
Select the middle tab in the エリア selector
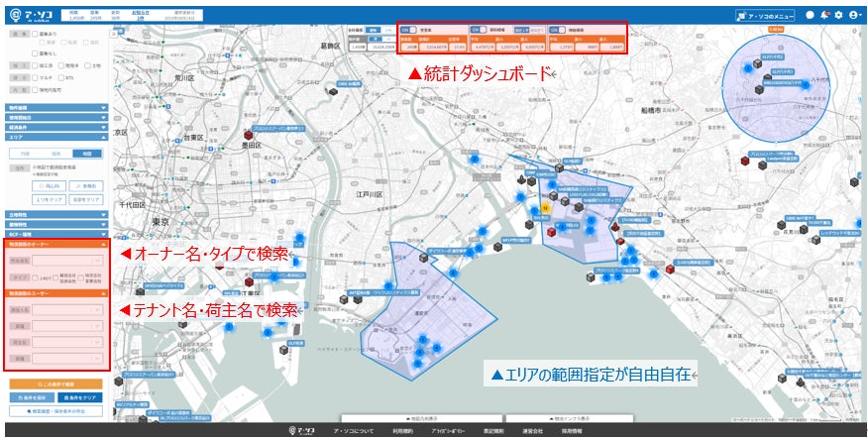(x=55, y=154)
